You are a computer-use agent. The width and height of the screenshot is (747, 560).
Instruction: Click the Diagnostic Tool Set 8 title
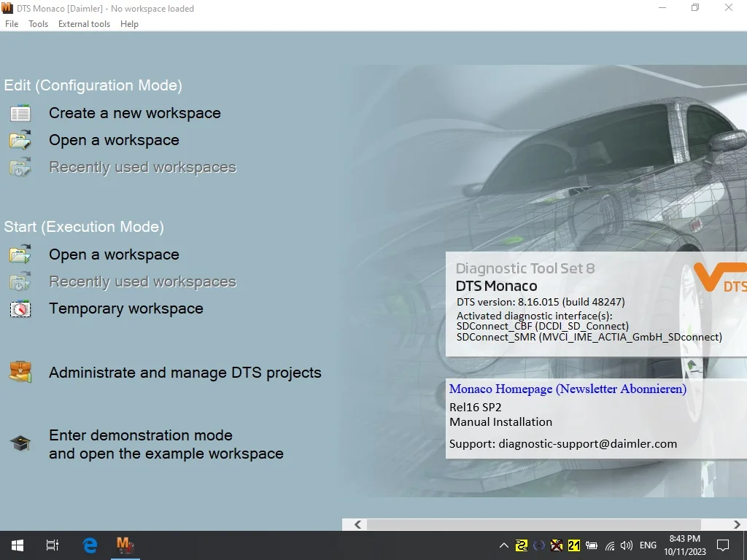(x=525, y=268)
